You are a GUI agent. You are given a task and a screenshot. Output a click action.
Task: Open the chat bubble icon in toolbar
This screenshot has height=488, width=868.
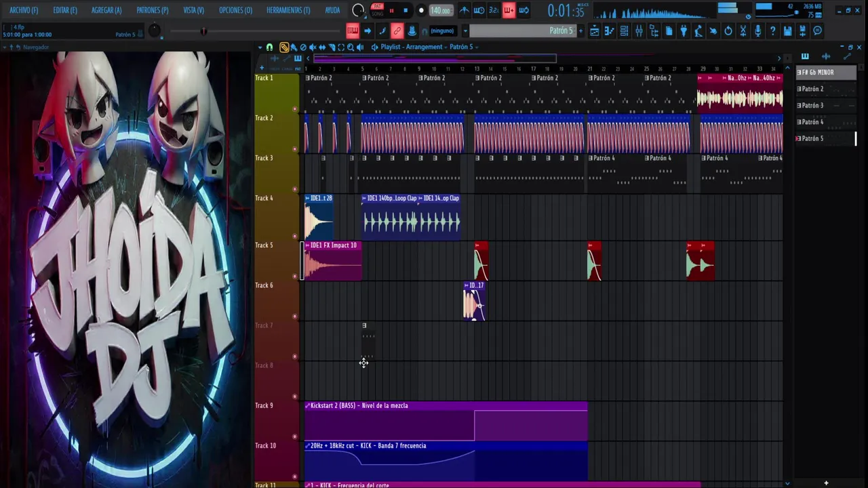(x=817, y=30)
